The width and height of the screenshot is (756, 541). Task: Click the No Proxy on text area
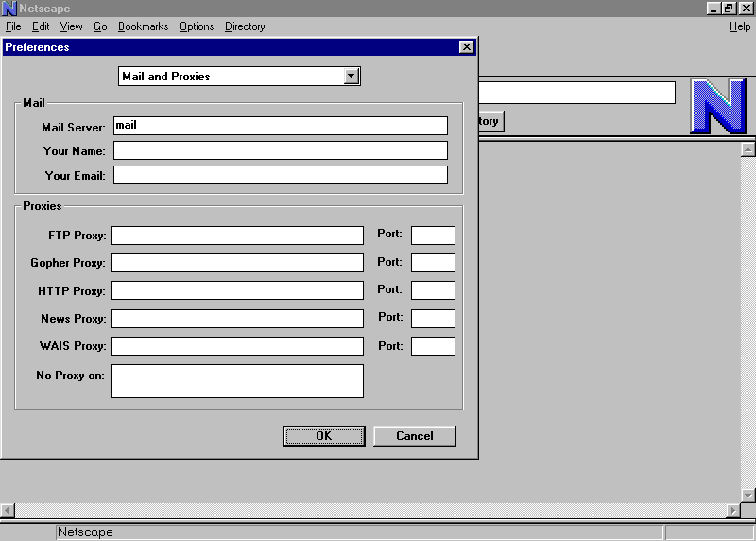click(237, 381)
